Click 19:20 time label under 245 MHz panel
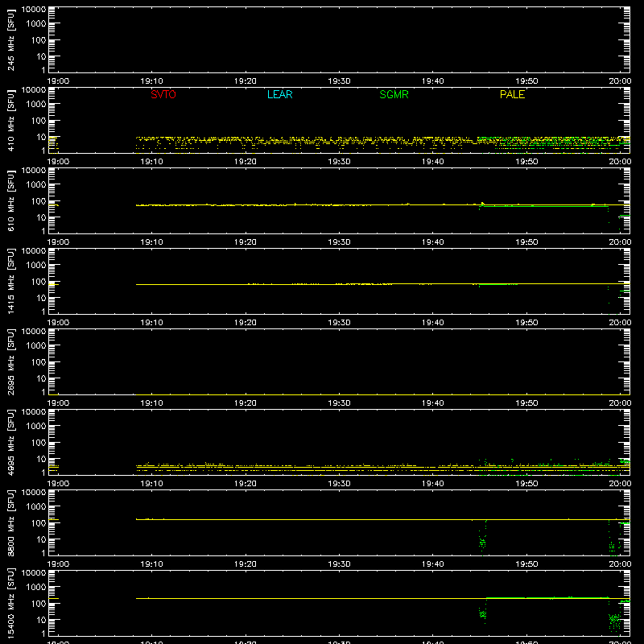This screenshot has height=644, width=644. pos(246,81)
